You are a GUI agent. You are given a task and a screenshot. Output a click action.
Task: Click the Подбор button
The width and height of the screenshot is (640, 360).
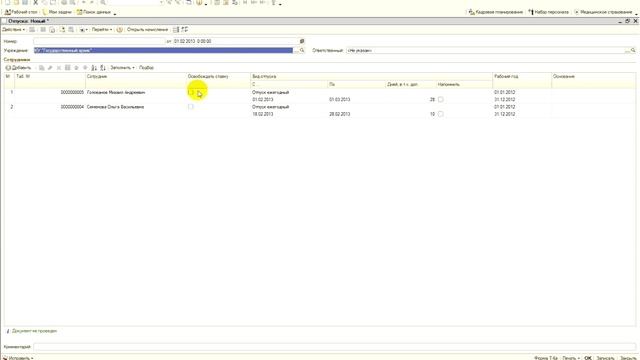tap(147, 68)
